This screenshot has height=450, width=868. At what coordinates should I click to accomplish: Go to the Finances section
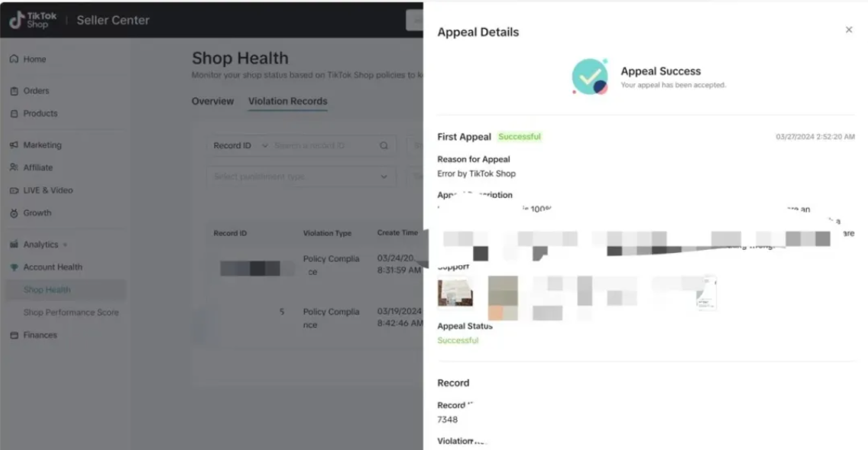click(40, 335)
